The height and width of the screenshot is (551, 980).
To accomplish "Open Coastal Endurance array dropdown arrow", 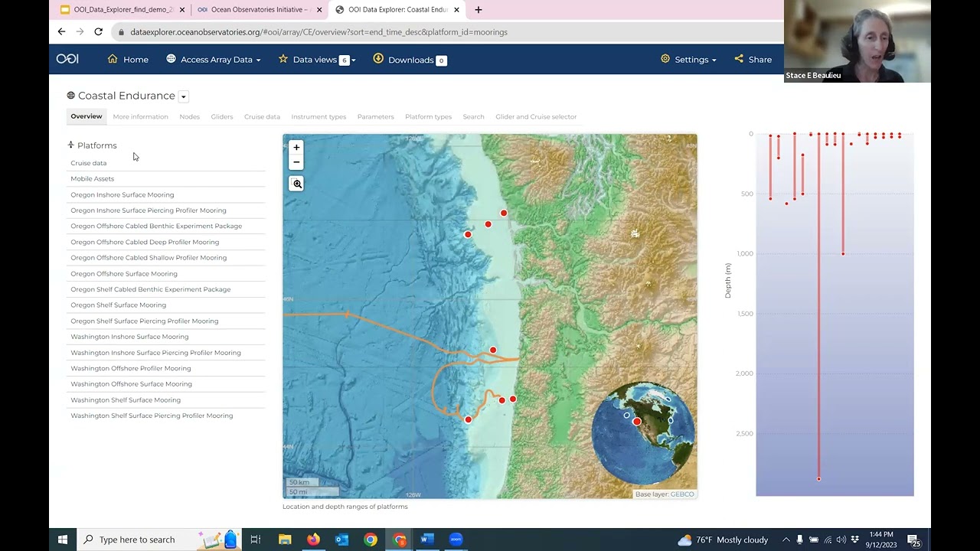I will 184,96.
